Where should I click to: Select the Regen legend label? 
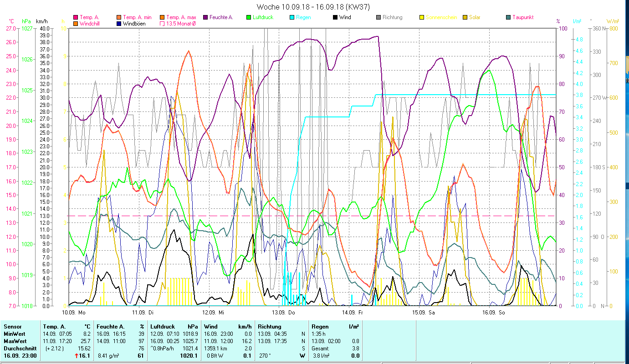point(303,18)
